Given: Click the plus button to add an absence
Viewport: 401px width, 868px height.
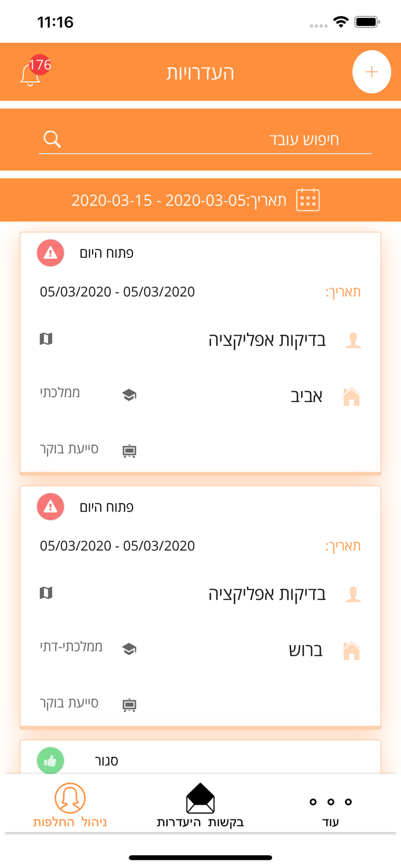Looking at the screenshot, I should [371, 71].
